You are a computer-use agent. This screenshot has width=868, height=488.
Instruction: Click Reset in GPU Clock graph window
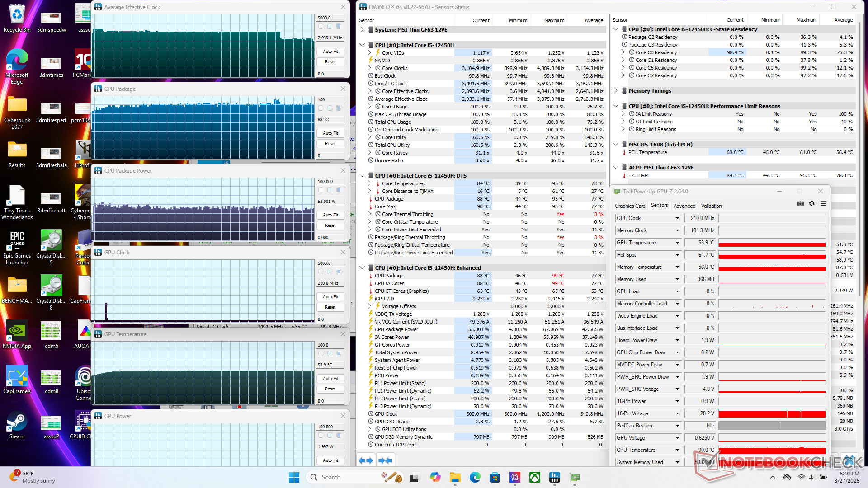(330, 307)
